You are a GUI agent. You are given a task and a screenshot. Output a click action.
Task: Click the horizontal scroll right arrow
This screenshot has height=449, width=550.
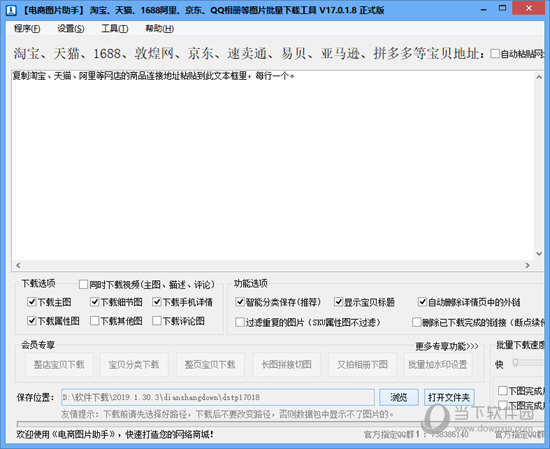pyautogui.click(x=527, y=266)
